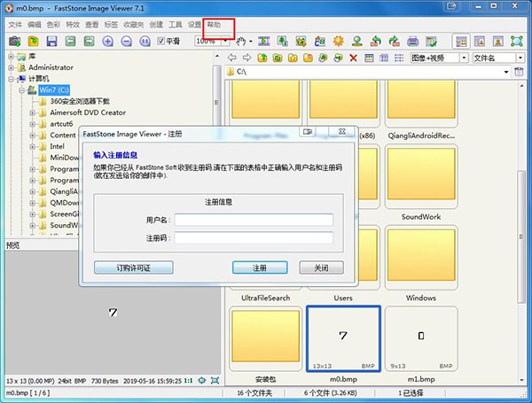Click the rotate left icon in the toolbar
The width and height of the screenshot is (532, 403).
377,42
